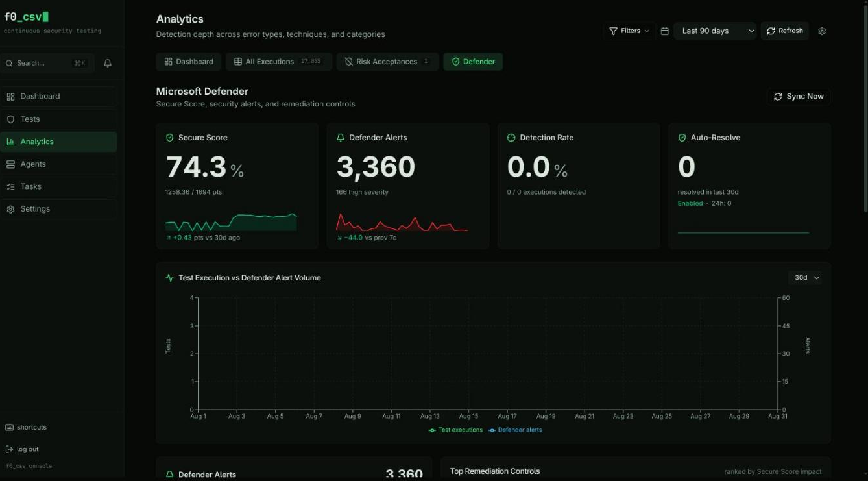Image resolution: width=868 pixels, height=481 pixels.
Task: Open the 30d chart period dropdown
Action: coord(806,278)
